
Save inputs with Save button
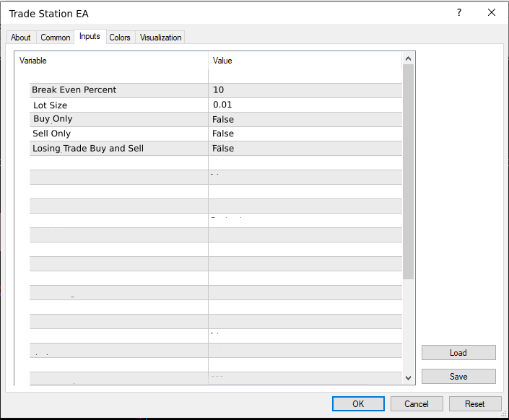coord(458,376)
